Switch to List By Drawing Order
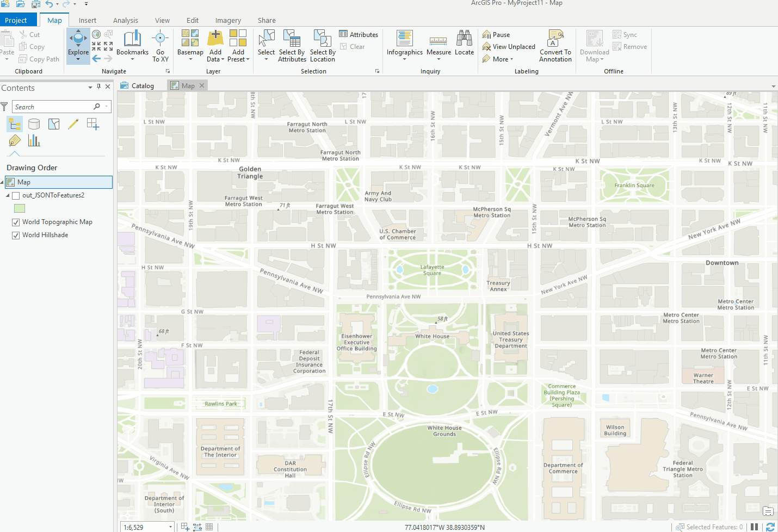This screenshot has width=778, height=532. coord(15,124)
